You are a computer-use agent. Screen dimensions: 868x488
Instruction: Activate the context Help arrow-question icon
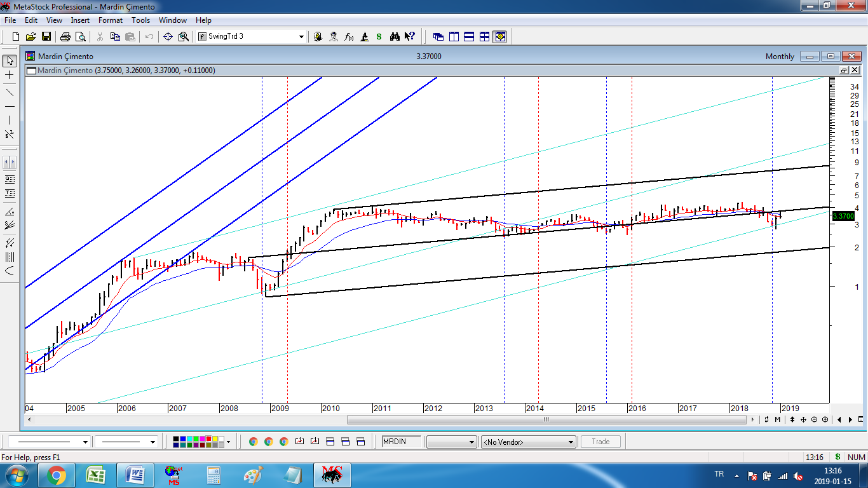410,37
